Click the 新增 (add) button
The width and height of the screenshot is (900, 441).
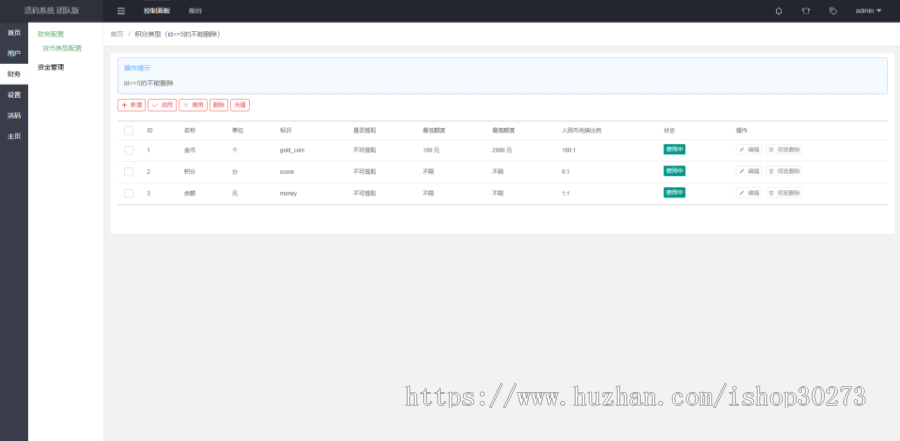pyautogui.click(x=131, y=105)
